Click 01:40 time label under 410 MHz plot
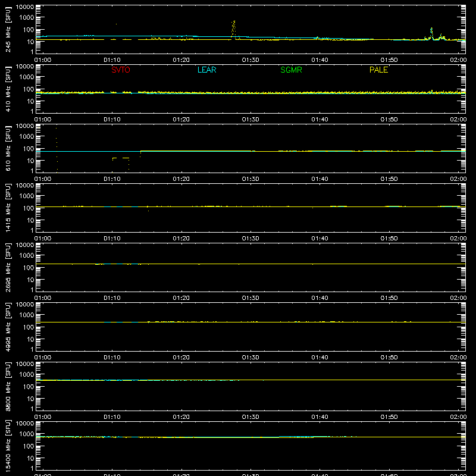This screenshot has width=476, height=476. click(x=320, y=120)
